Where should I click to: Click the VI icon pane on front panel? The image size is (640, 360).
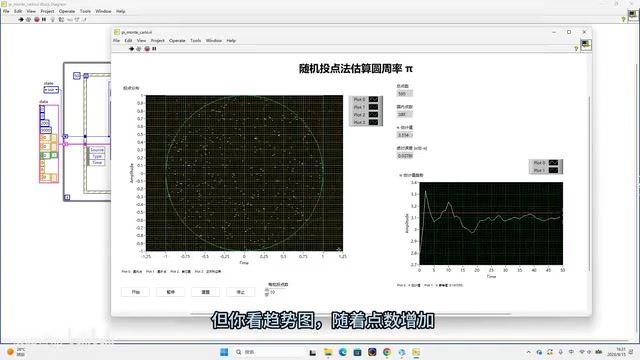pyautogui.click(x=586, y=44)
